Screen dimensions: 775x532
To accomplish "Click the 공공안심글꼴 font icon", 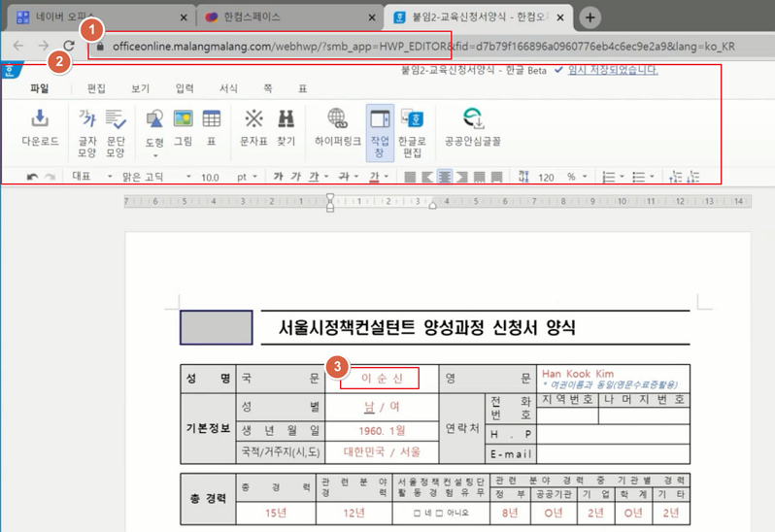I will coord(473,119).
